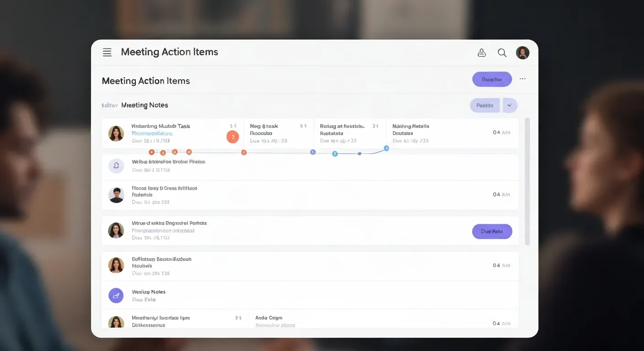644x351 pixels.
Task: Click the priority flag icon on the first task card
Action: coord(231,125)
